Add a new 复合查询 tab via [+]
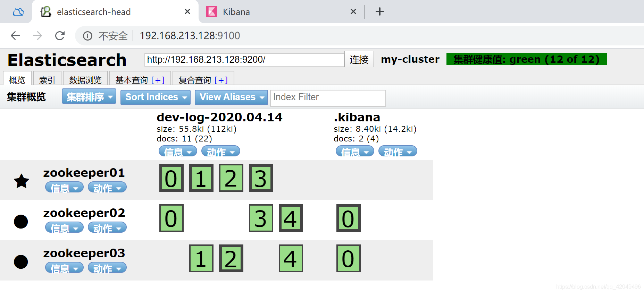Viewport: 644px width, 293px height. click(221, 80)
